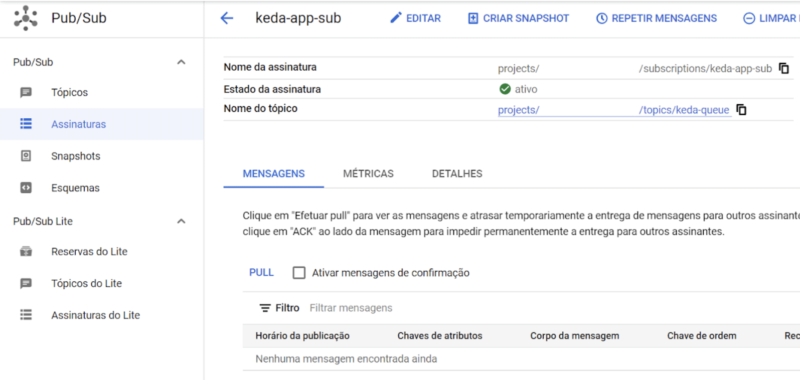The image size is (800, 380).
Task: Click the Chaves de atributos column header
Action: pos(440,336)
